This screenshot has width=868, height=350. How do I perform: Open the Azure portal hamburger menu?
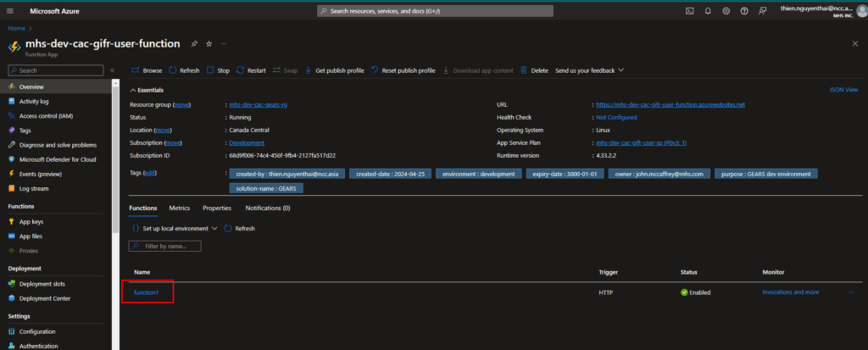[x=11, y=10]
